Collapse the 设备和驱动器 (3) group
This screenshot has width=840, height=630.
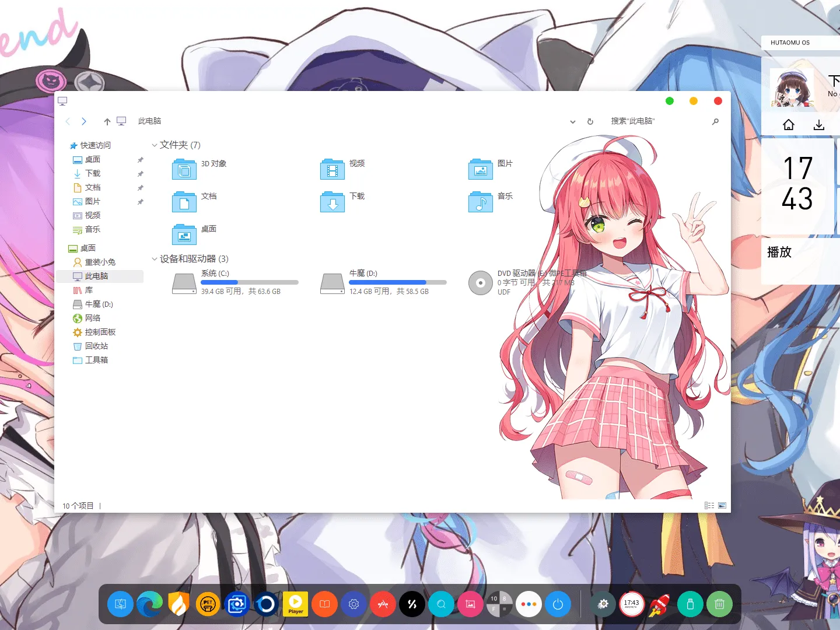[x=154, y=259]
